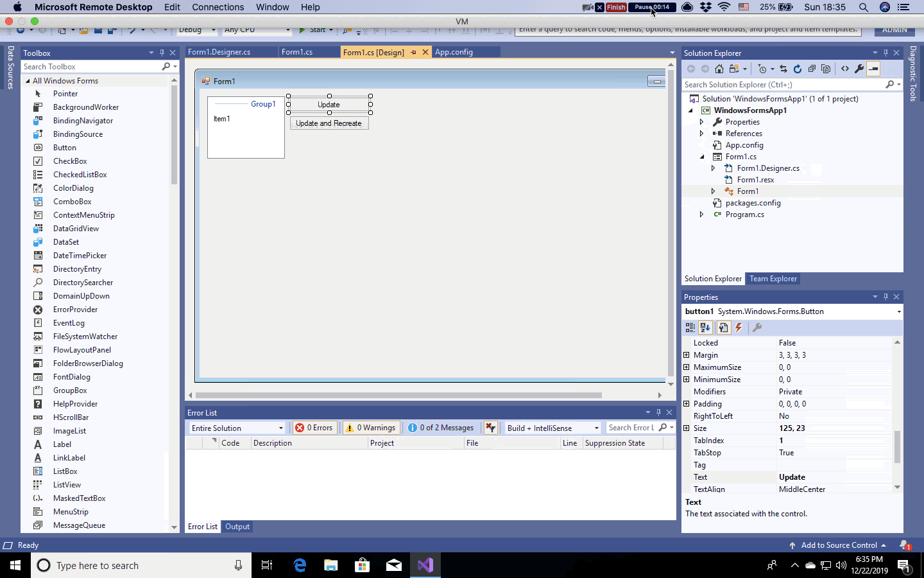Click the View Code icon in Solution Explorer

pos(844,69)
